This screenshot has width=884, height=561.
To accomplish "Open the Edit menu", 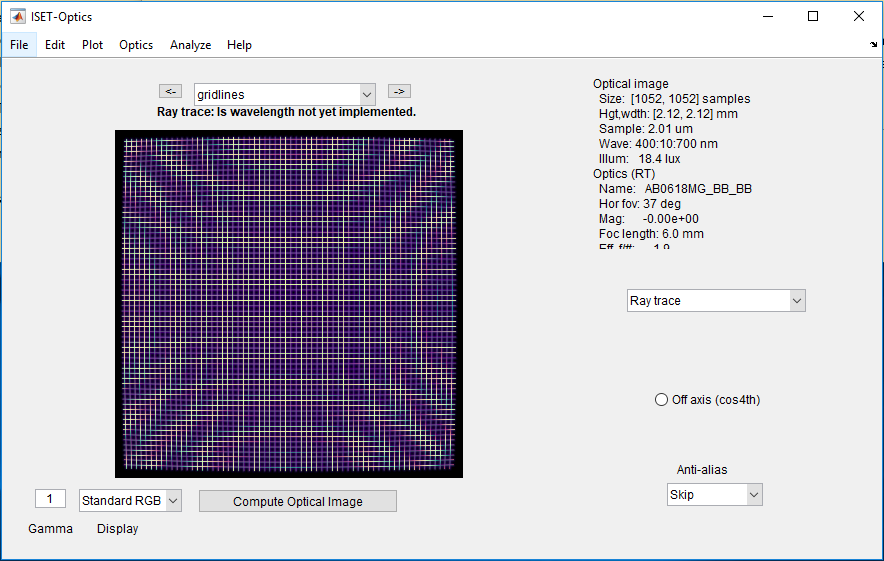I will pos(55,45).
